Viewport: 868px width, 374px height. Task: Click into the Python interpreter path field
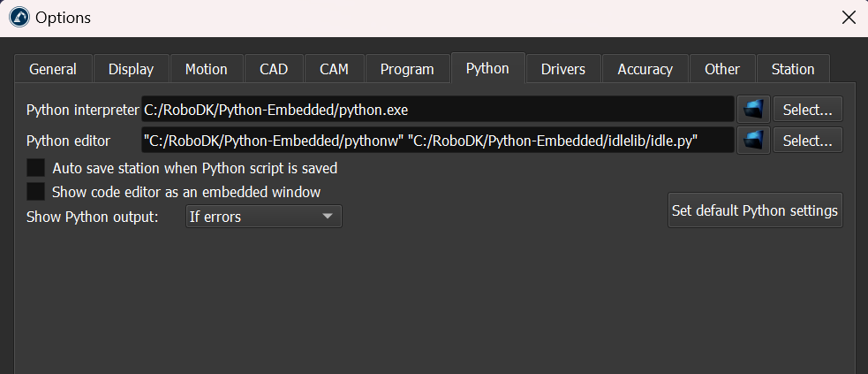click(x=437, y=110)
